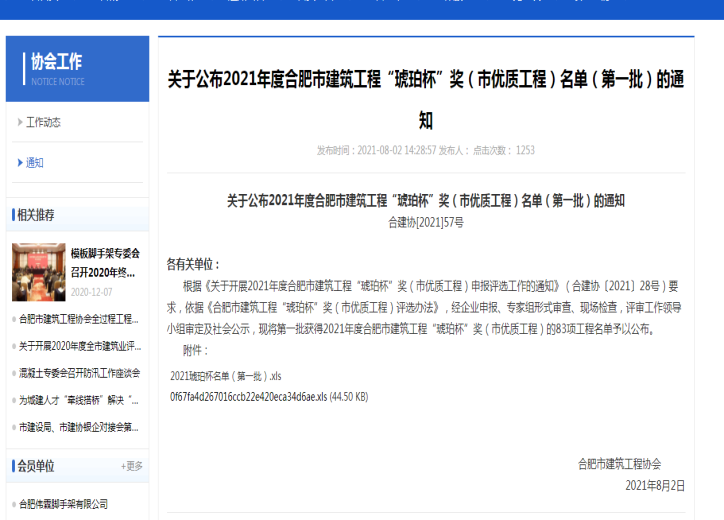Click the 会员单位 section heading
724x520 pixels.
(36, 466)
